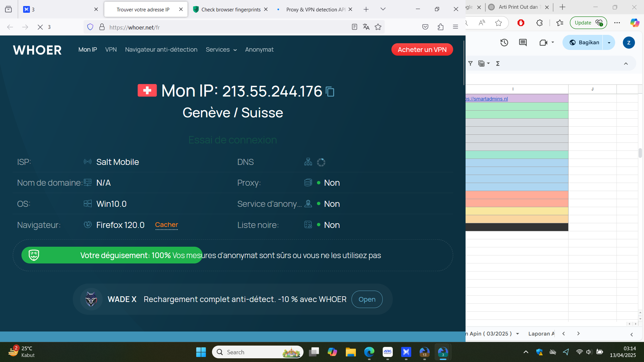Image resolution: width=644 pixels, height=362 pixels.
Task: Open the Mon IP navigation item
Action: [x=88, y=50]
